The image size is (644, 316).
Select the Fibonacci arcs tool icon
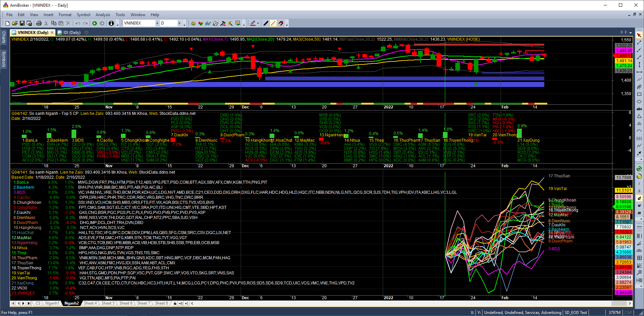[639, 251]
